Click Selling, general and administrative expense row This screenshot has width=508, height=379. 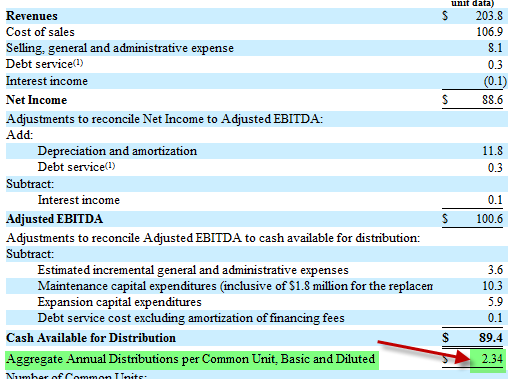(x=257, y=48)
